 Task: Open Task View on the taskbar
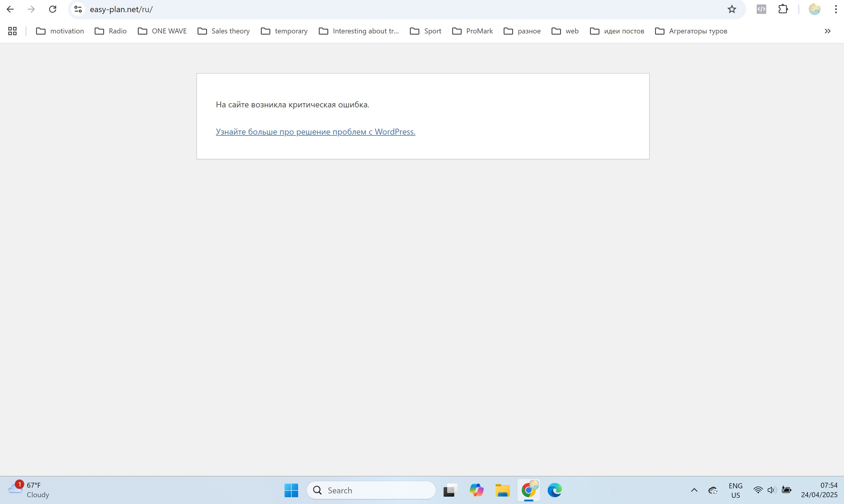click(450, 490)
